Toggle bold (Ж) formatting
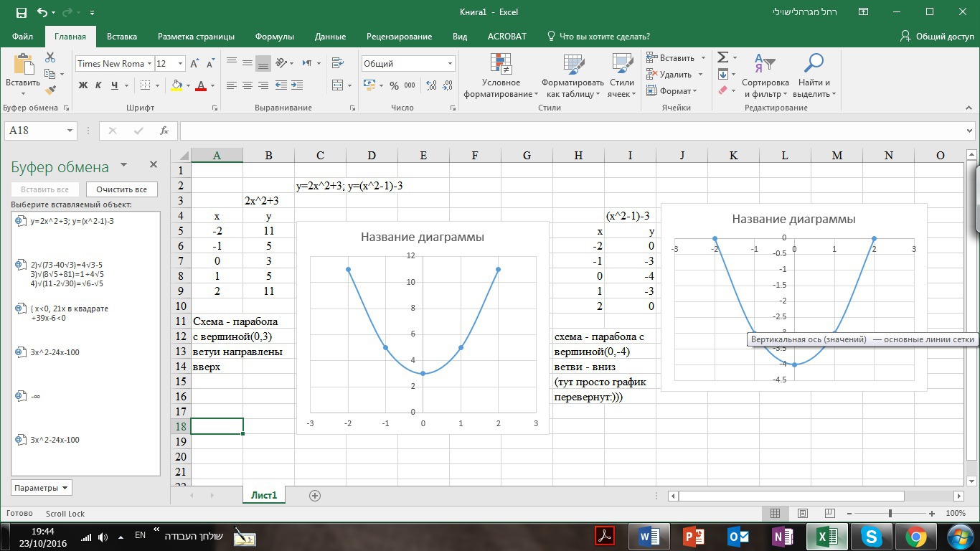 pyautogui.click(x=83, y=85)
